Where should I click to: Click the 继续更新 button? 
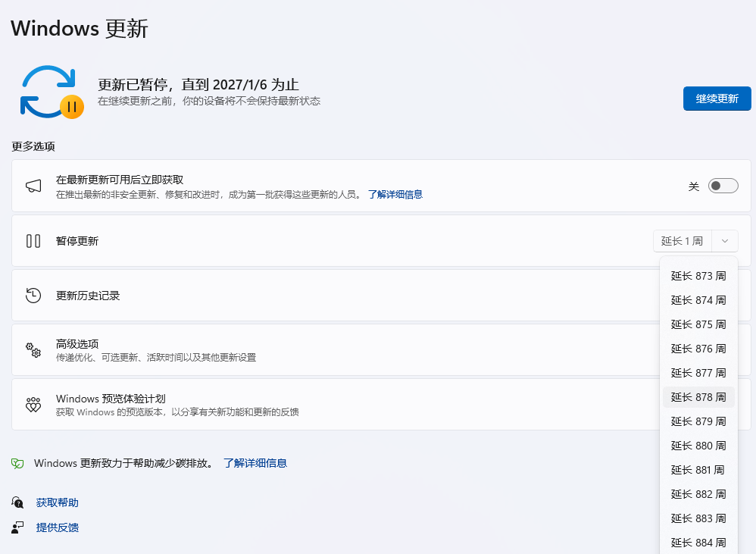717,99
